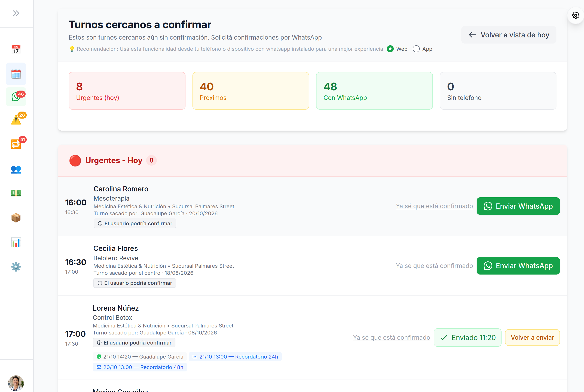Open the top-right gear settings button

575,15
